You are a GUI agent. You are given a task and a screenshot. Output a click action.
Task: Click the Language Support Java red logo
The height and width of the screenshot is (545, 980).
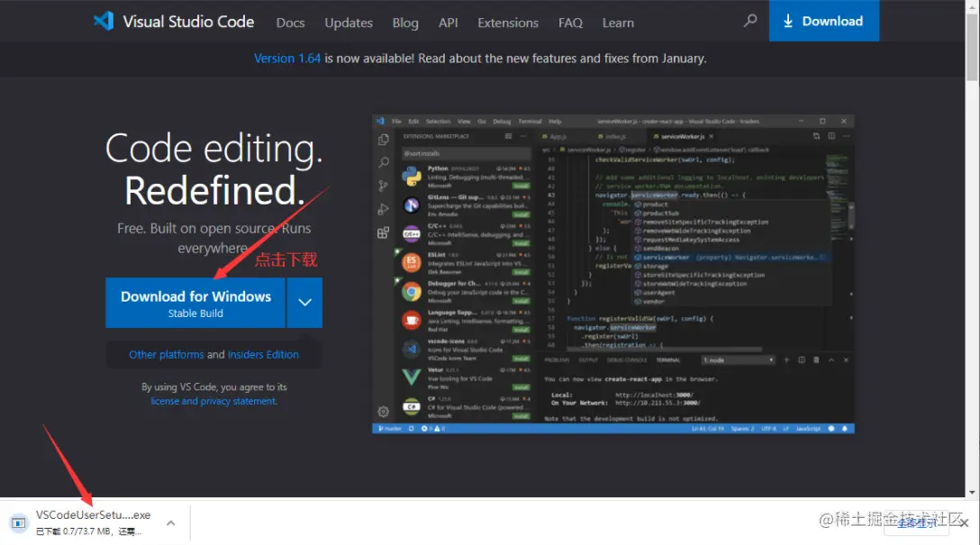click(412, 320)
